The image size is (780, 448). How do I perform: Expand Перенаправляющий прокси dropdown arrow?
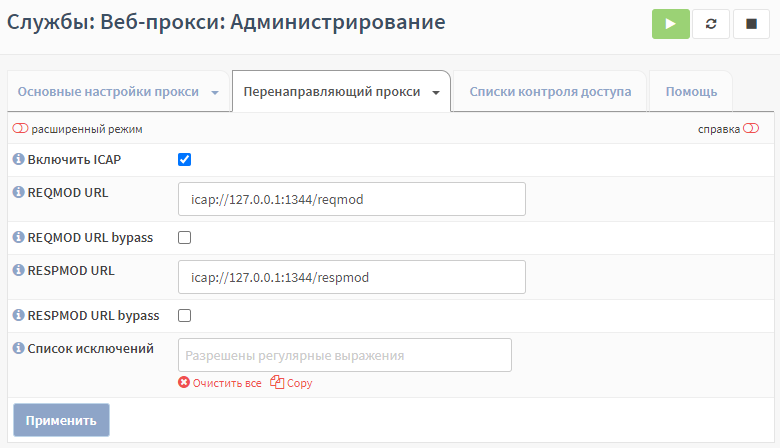click(x=436, y=92)
